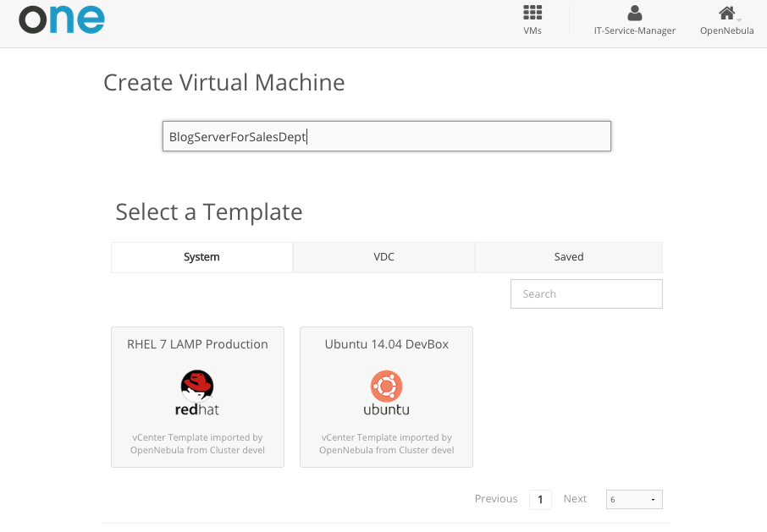The image size is (767, 532).
Task: Click the Red Hat logo image
Action: click(197, 392)
